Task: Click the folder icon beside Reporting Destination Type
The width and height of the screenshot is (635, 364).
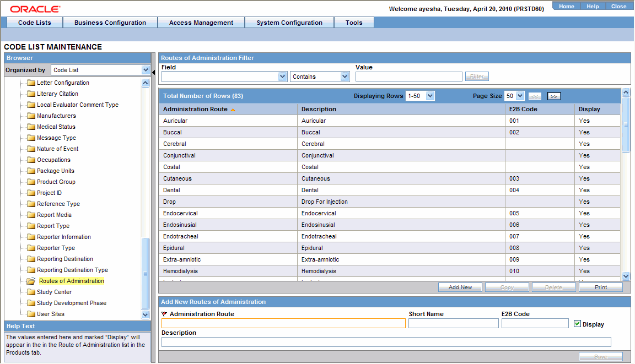Action: (x=31, y=270)
